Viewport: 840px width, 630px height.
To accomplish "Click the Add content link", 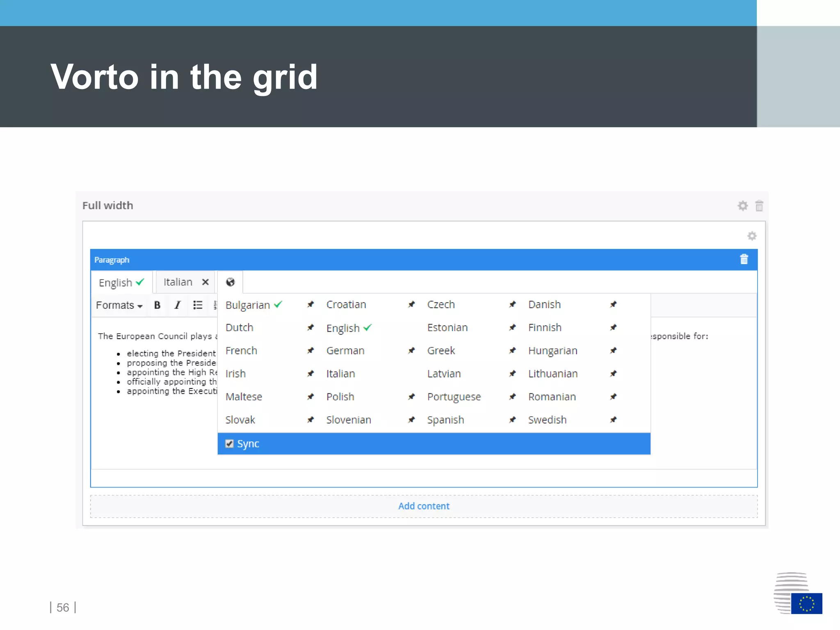I will click(424, 506).
